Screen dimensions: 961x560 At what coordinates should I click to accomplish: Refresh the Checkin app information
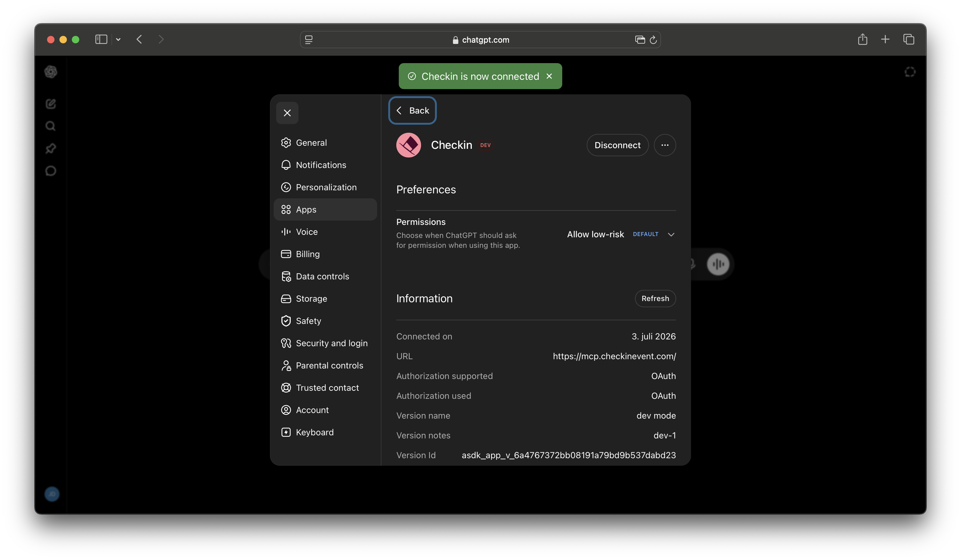click(655, 299)
